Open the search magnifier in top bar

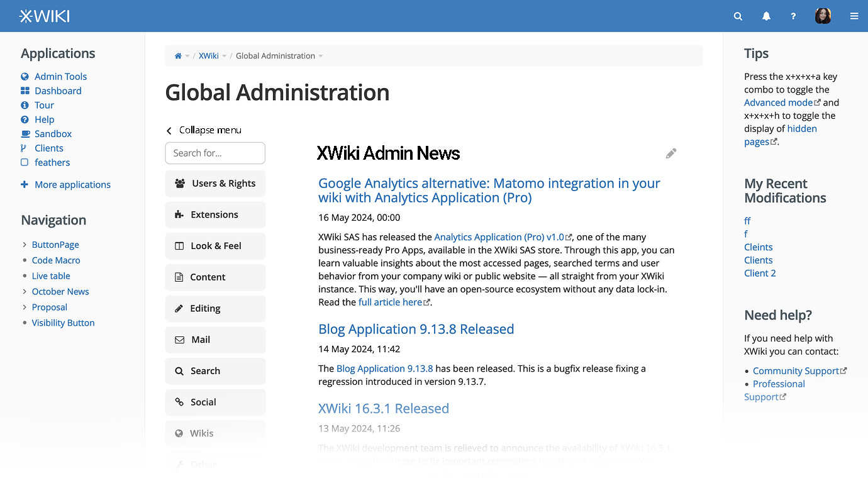(738, 16)
